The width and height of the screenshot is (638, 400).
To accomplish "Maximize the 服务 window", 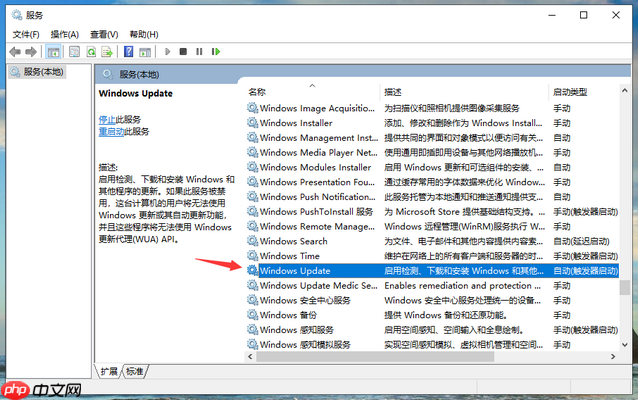I will 583,15.
